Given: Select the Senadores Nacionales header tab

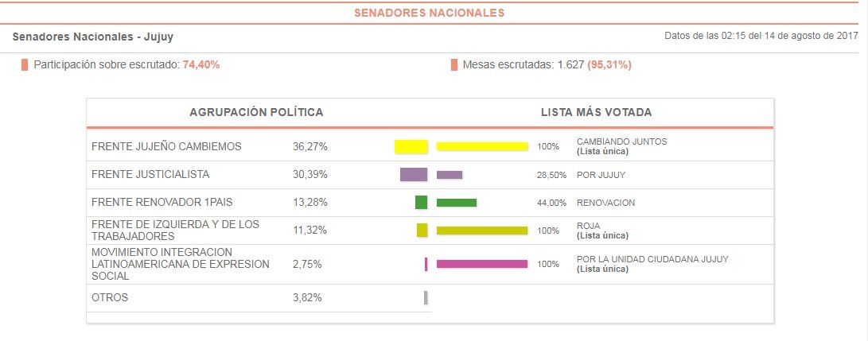Looking at the screenshot, I should click(429, 13).
